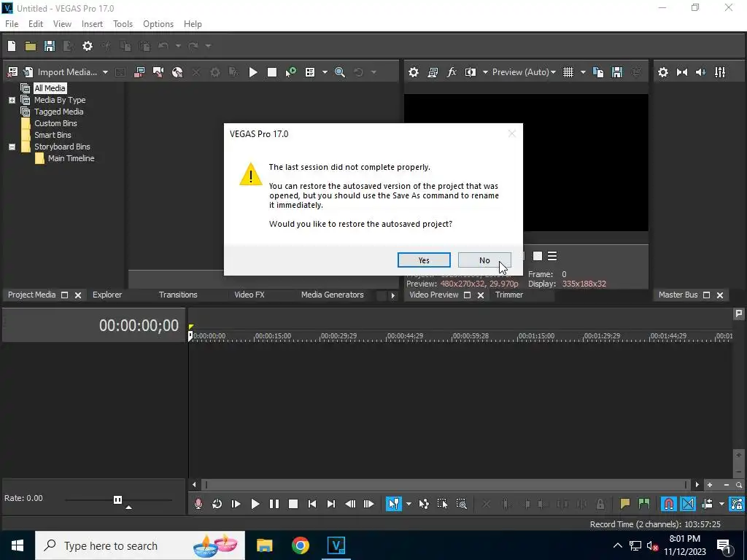The image size is (747, 560).
Task: Click the Insert Region icon
Action: tap(644, 504)
